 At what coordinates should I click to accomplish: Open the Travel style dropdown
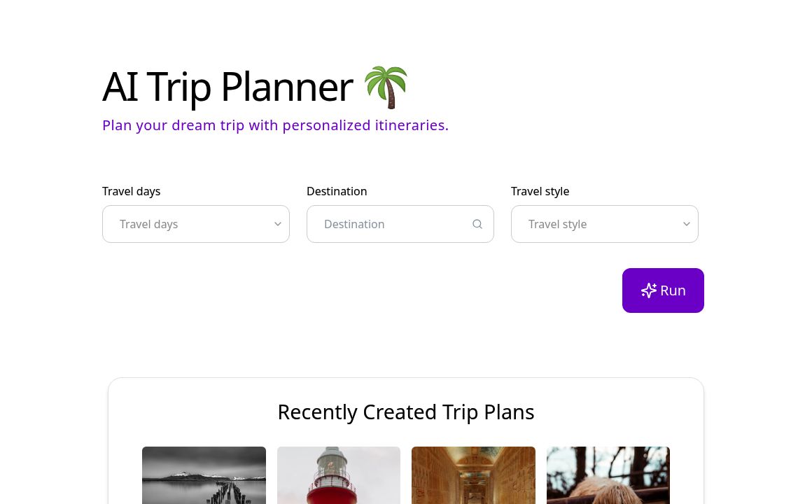coord(605,224)
